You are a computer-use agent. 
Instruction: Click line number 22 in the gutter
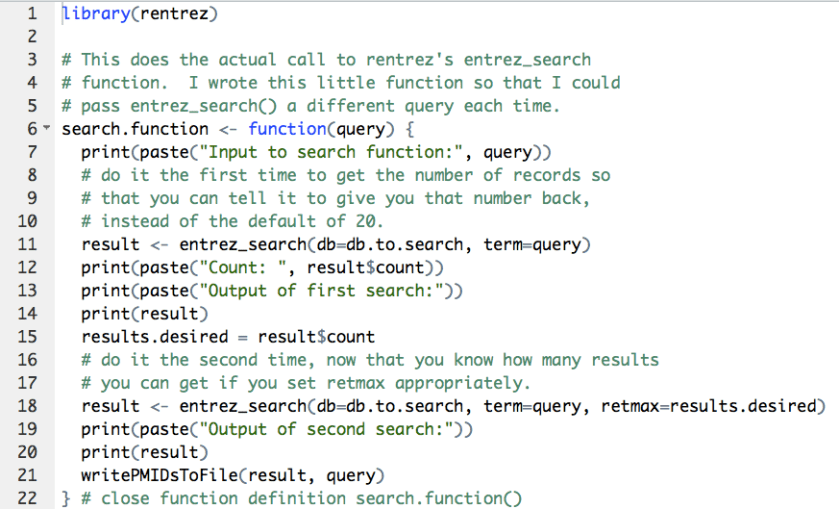tap(28, 497)
